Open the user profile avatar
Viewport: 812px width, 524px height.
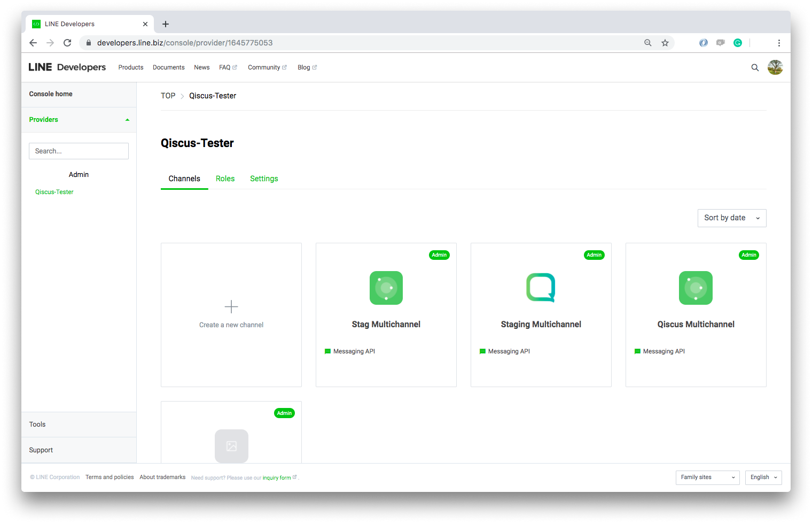(x=775, y=67)
